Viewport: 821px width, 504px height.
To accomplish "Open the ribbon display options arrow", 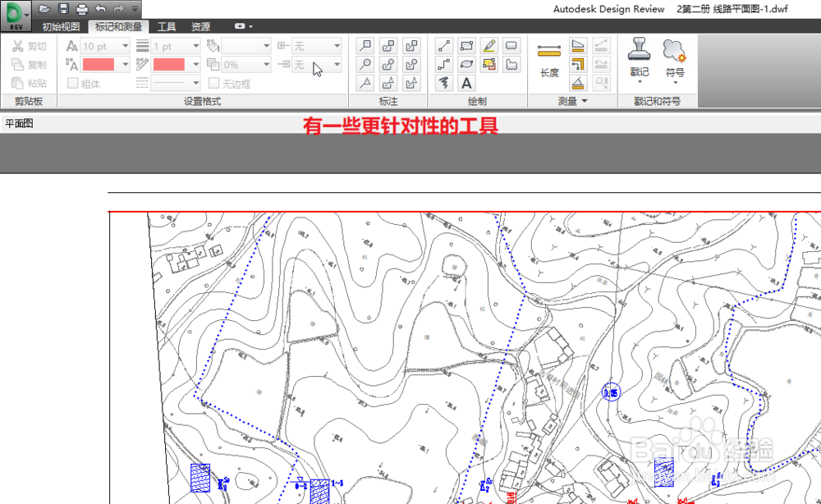I will coord(250,27).
